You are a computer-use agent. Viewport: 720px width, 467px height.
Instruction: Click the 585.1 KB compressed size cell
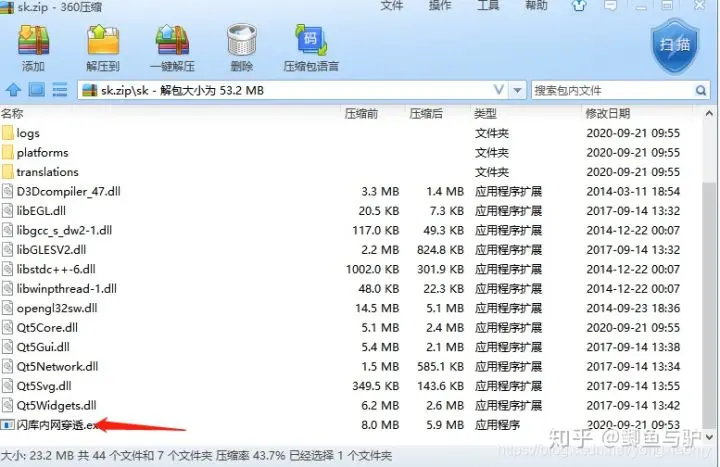440,366
